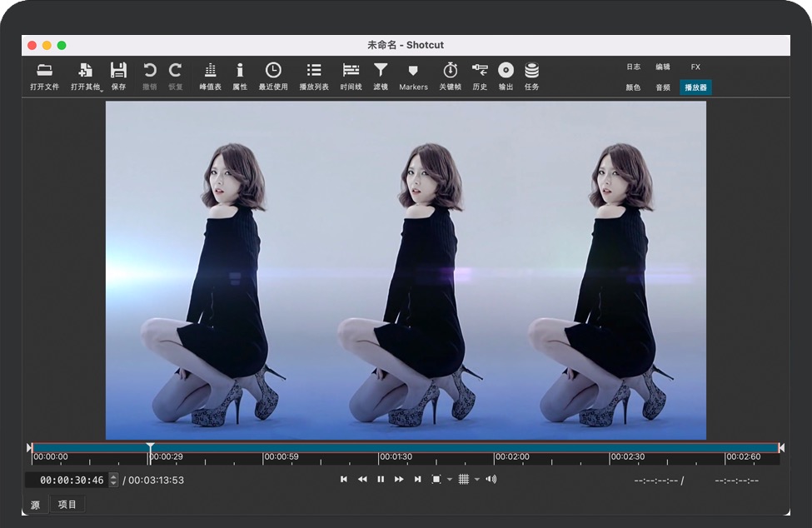
Task: Open the 关键帧 (Keyframes) panel
Action: click(x=450, y=71)
